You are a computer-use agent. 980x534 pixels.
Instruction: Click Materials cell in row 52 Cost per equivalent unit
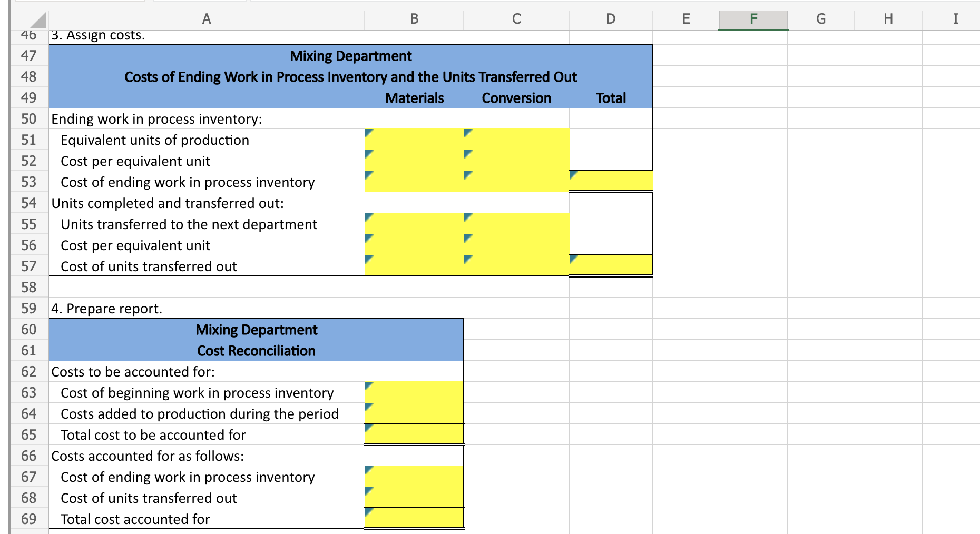tap(414, 161)
